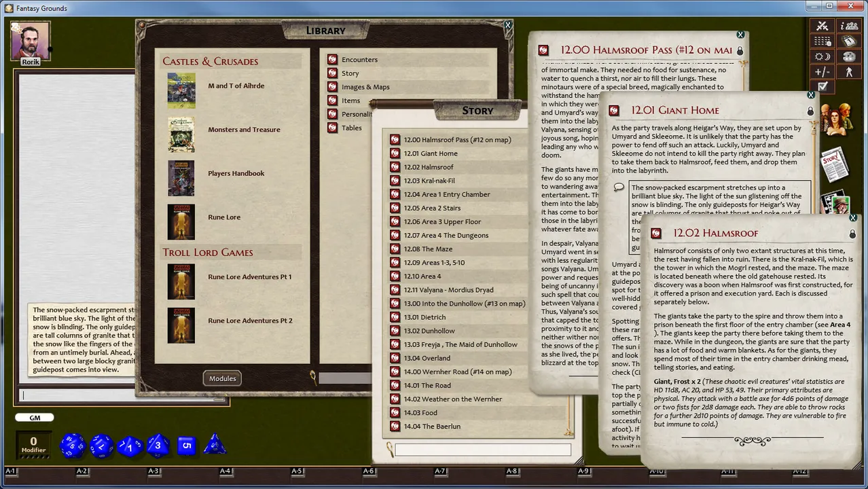Click the d4 die
Screen dimensions: 868x489
point(215,445)
